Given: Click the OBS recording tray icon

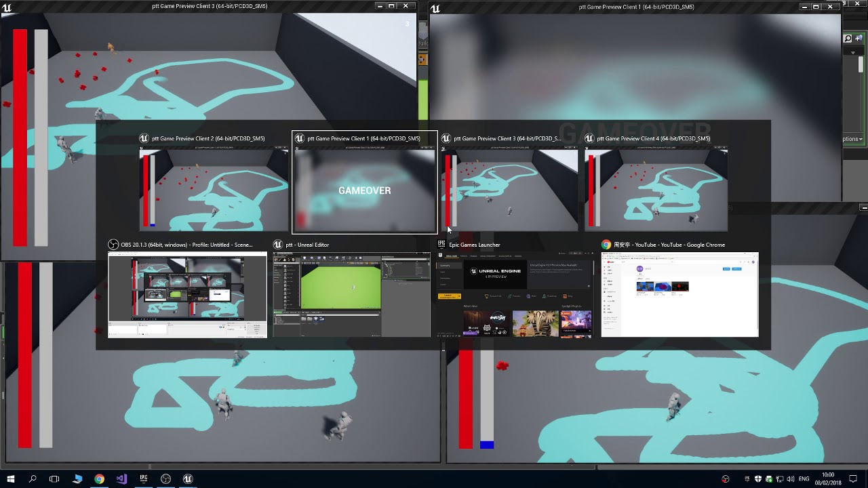Looking at the screenshot, I should coord(726,479).
